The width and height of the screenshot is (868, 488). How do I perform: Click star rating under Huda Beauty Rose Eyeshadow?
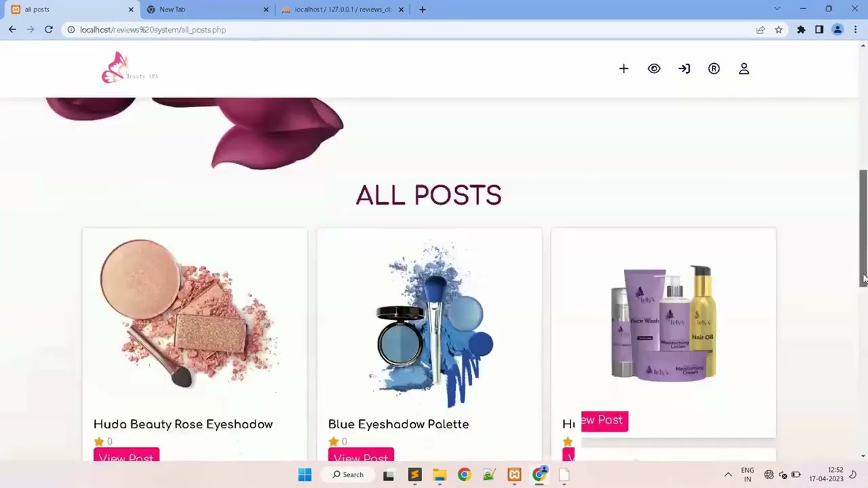point(103,442)
